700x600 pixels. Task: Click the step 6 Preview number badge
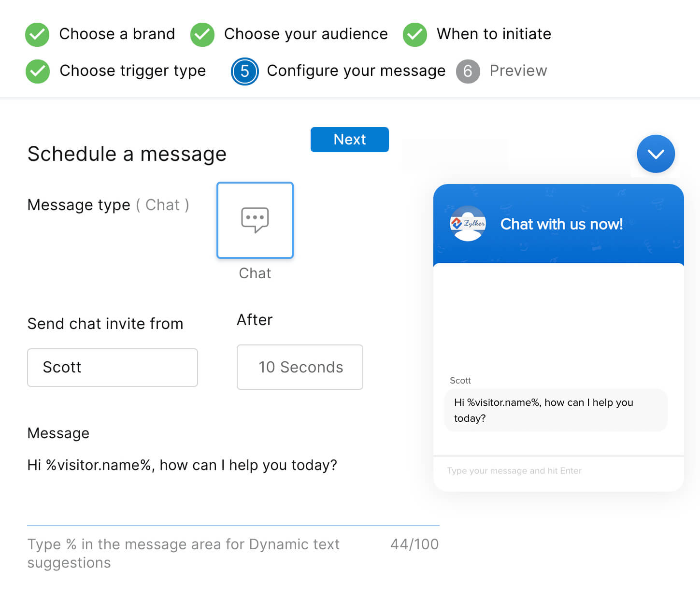[468, 71]
